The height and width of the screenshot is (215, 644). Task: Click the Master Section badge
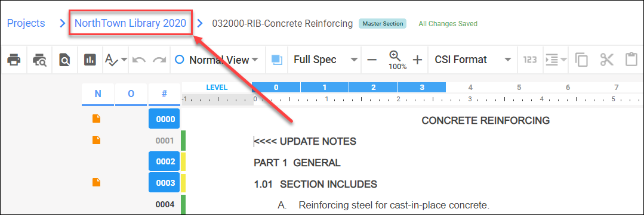pos(383,23)
